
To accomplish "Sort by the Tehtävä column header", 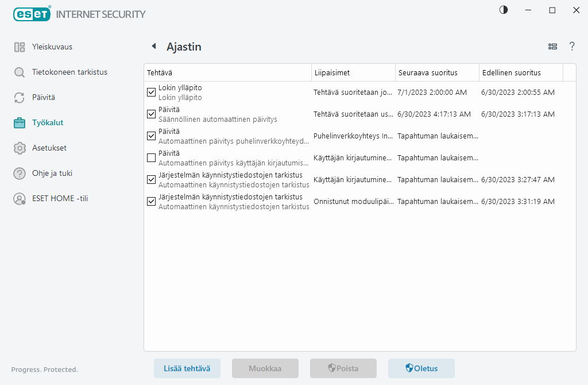I will tap(227, 72).
